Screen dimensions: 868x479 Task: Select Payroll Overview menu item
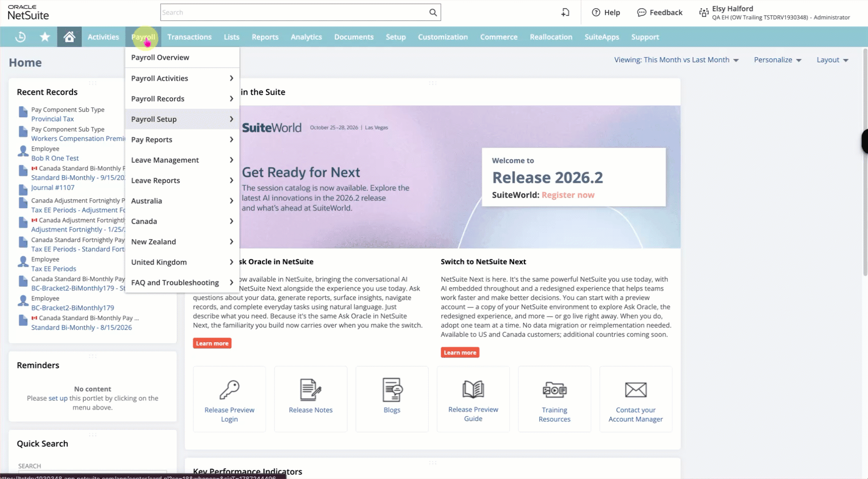[182, 57]
